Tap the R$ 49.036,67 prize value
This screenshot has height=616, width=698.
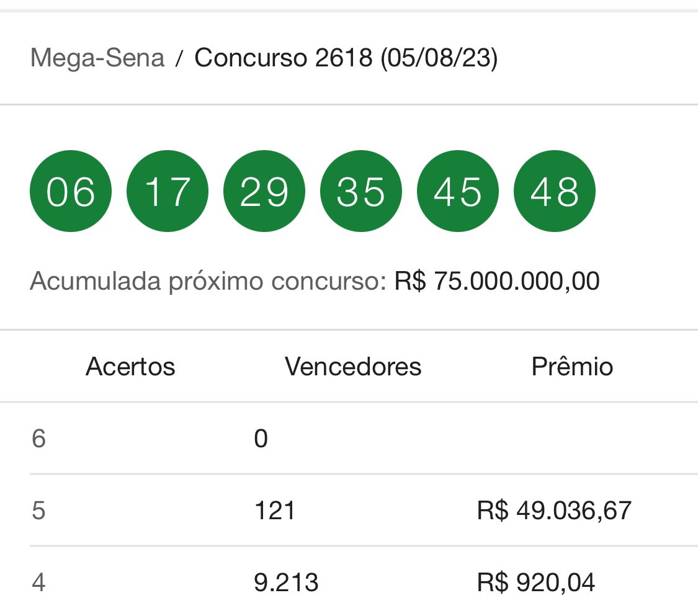(554, 510)
